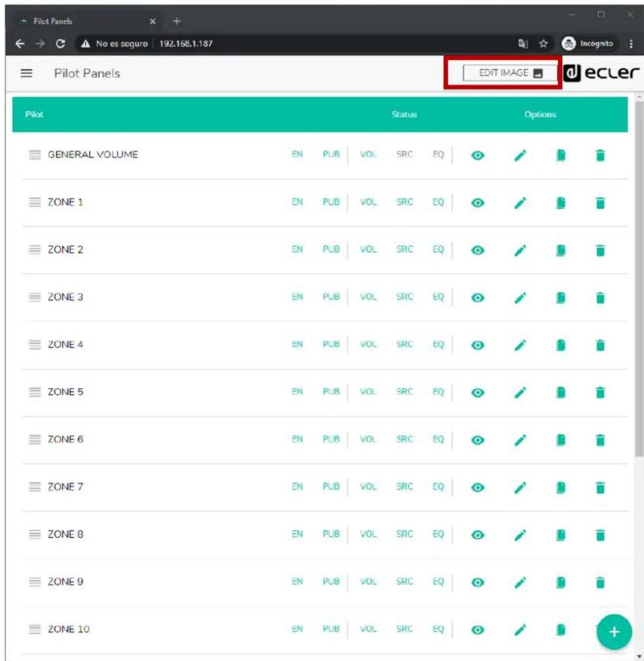The width and height of the screenshot is (644, 661).
Task: Duplicate the ZONE 7 panel
Action: pyautogui.click(x=561, y=488)
